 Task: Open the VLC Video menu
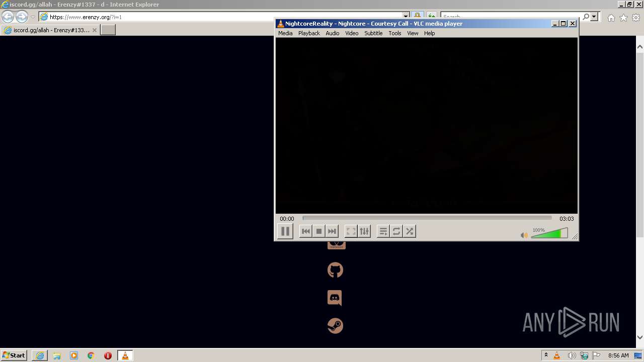(x=352, y=33)
